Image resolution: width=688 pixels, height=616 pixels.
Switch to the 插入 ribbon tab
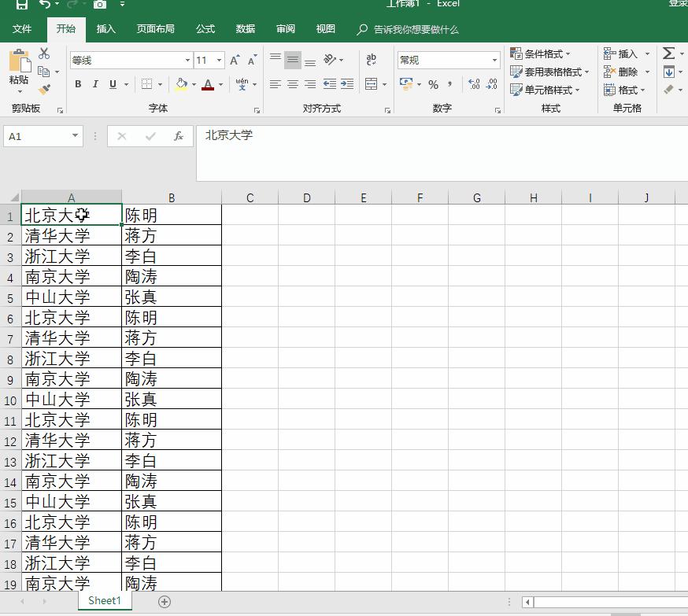[107, 29]
